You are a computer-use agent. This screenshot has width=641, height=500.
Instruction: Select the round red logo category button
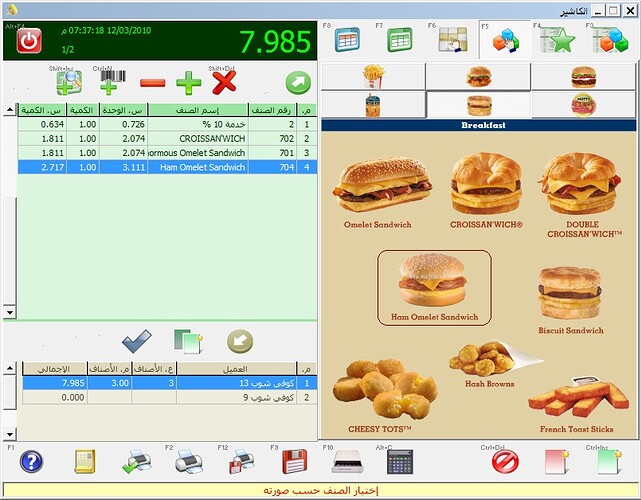tap(583, 105)
